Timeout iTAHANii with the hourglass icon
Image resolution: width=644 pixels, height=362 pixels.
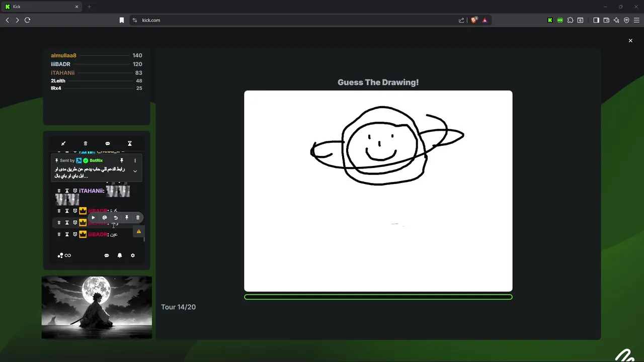coord(67,191)
